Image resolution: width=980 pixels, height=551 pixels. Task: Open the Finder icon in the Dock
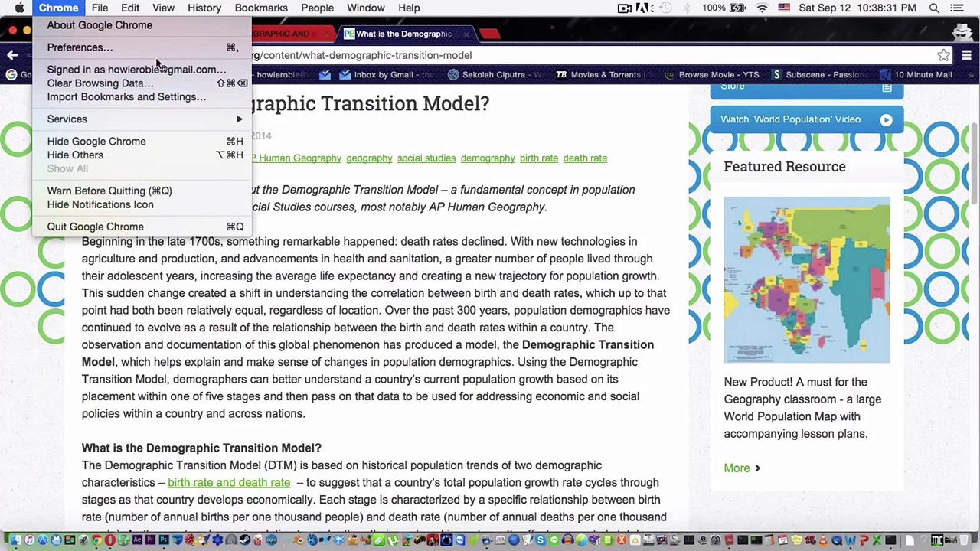15,540
